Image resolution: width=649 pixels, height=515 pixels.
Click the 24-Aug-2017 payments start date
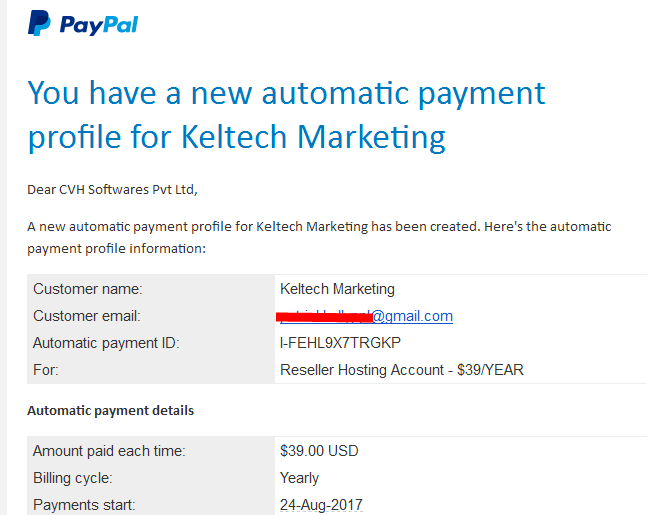tap(321, 505)
